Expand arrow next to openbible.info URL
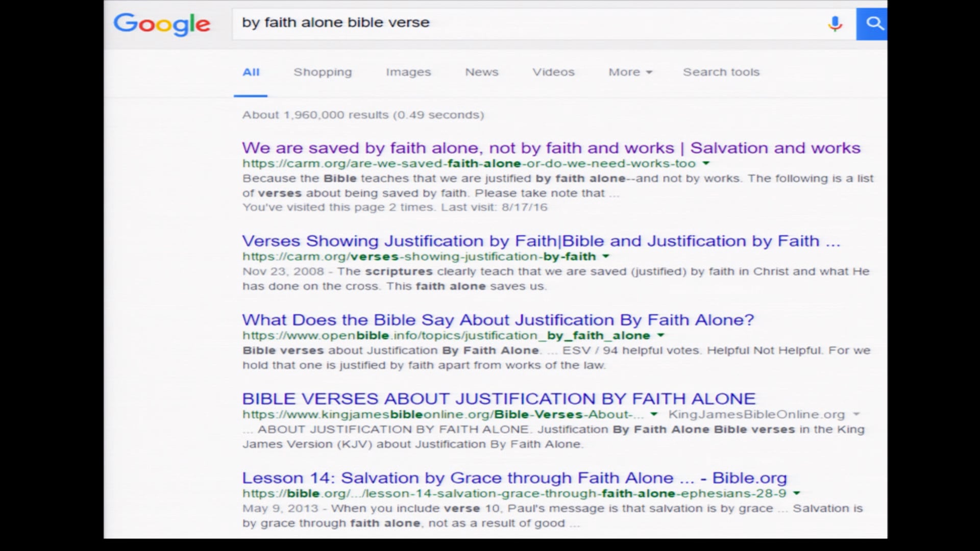Screen dimensions: 980x551 [x=660, y=335]
